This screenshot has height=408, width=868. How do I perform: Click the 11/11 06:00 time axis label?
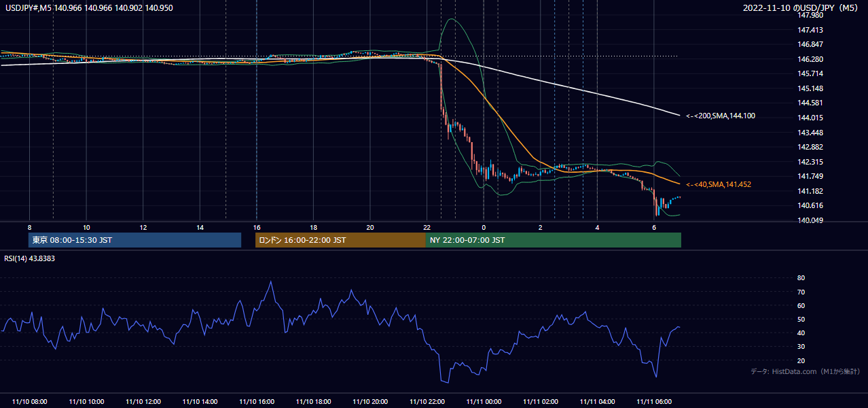coord(653,402)
